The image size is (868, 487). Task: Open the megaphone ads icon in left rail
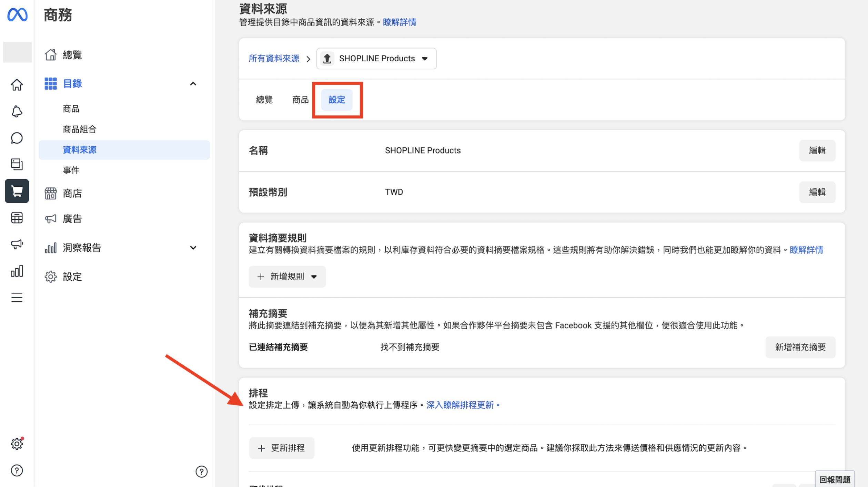point(17,244)
